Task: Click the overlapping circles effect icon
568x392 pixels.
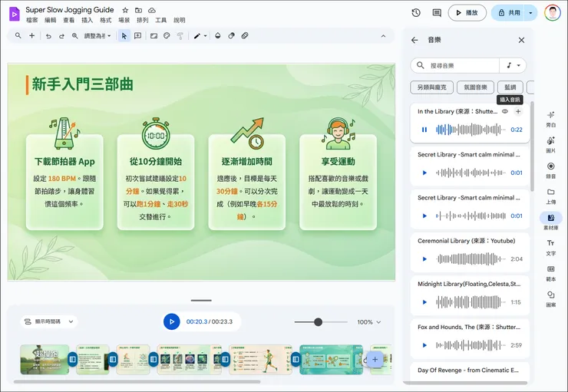Action: 231,36
